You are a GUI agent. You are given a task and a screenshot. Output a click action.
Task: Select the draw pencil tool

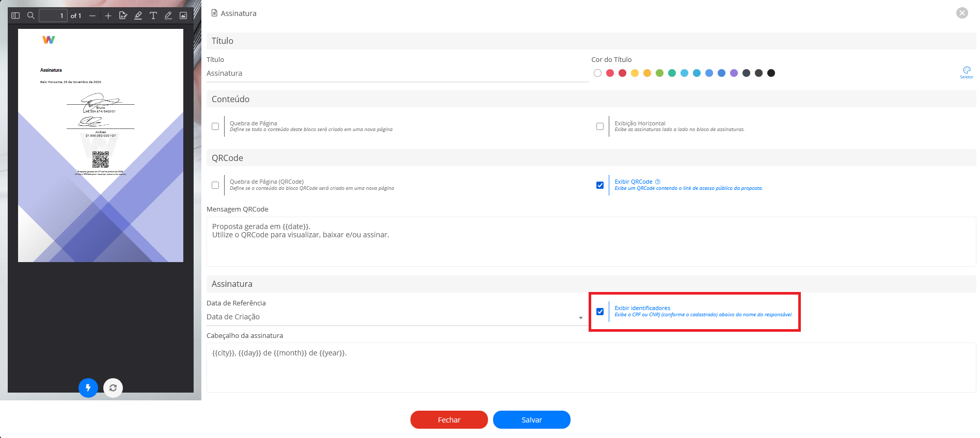168,15
